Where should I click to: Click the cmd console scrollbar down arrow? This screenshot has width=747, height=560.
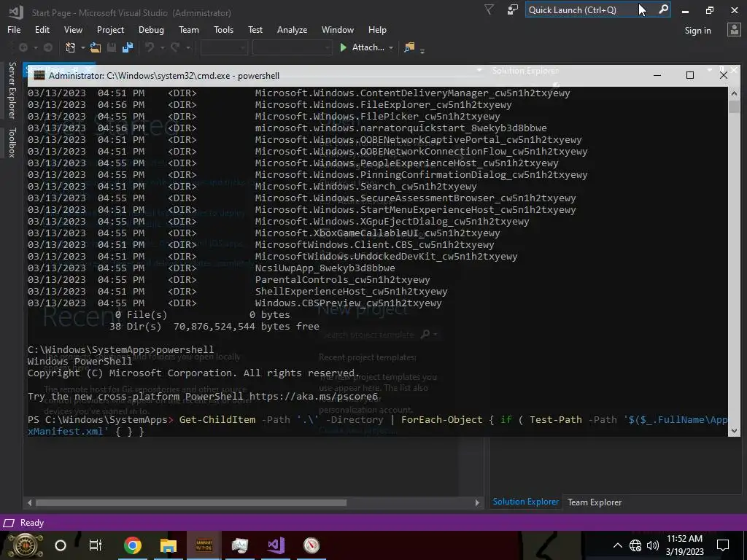(x=734, y=430)
